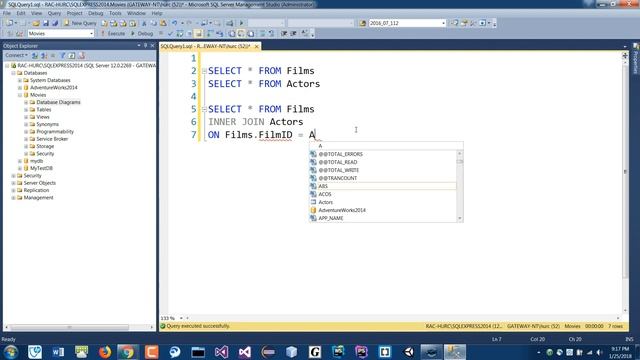Image resolution: width=640 pixels, height=360 pixels.
Task: Click the autocomplete list scroll down arrow
Action: pyautogui.click(x=460, y=218)
